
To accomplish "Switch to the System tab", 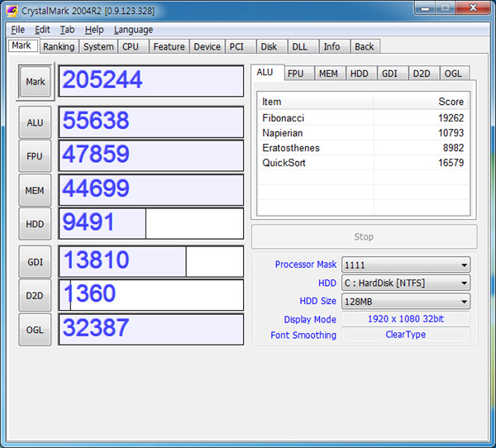I will coord(98,46).
